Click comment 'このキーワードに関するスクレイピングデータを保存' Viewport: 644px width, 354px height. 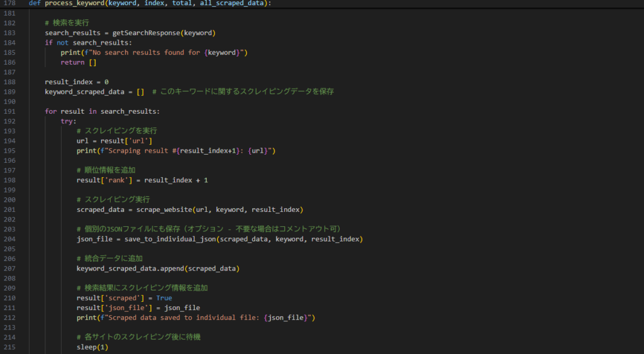click(x=247, y=92)
